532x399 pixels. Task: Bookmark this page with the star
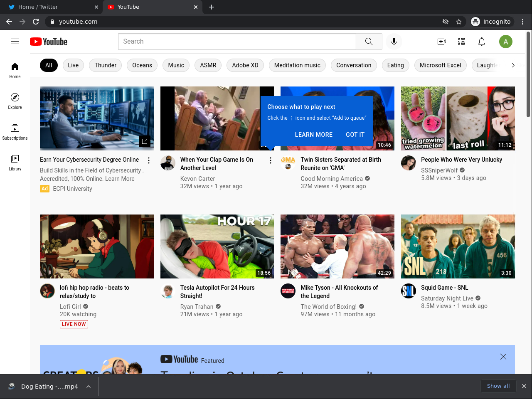point(459,22)
